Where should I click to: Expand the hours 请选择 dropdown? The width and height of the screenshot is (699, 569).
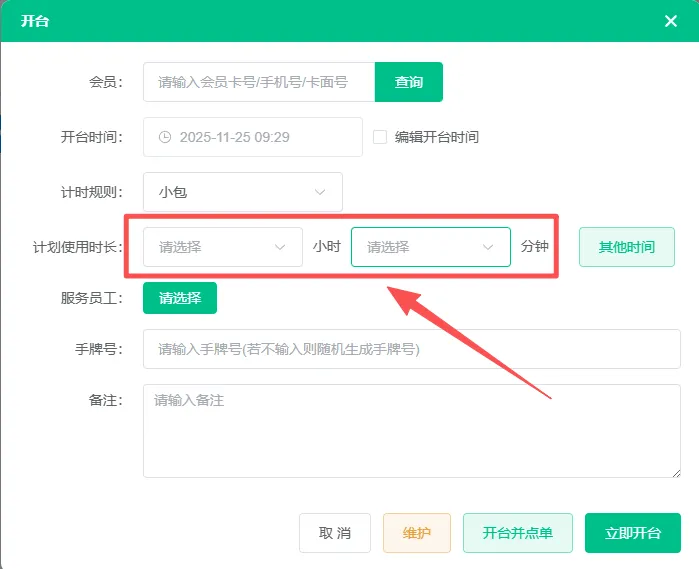pyautogui.click(x=222, y=247)
